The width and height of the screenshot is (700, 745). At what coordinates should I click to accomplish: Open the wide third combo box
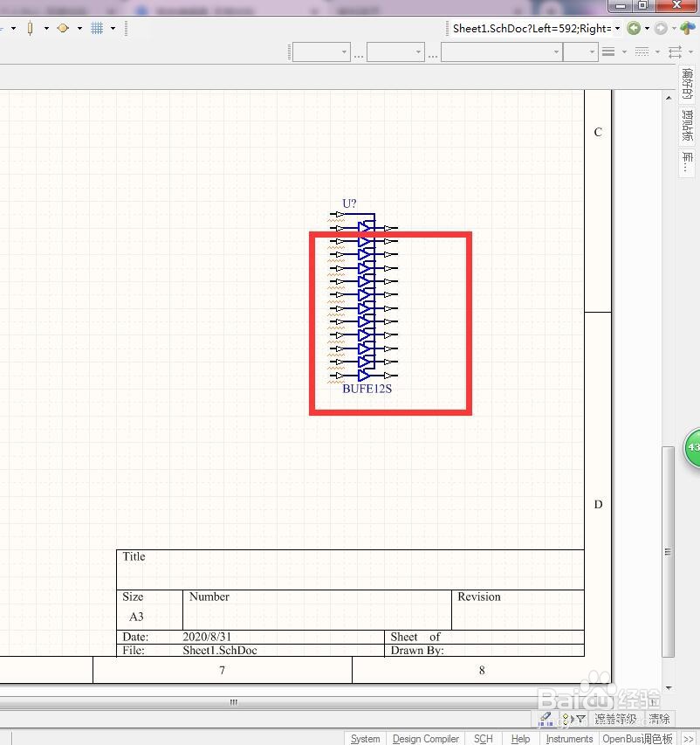point(502,52)
